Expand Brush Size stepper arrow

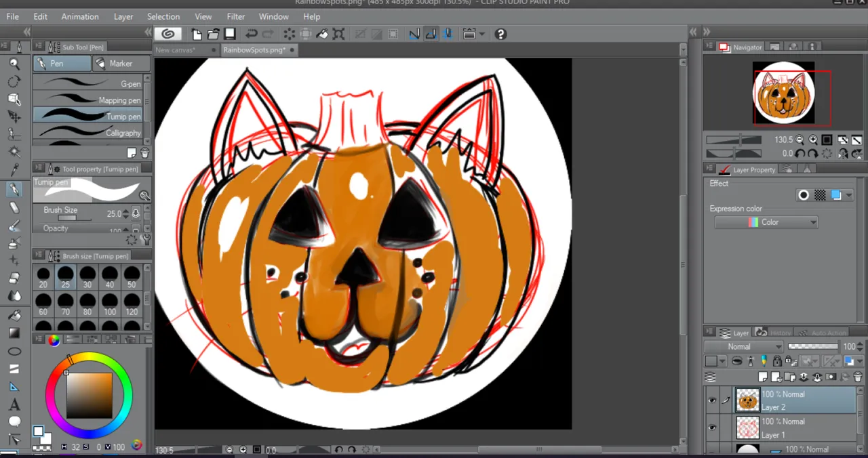126,213
